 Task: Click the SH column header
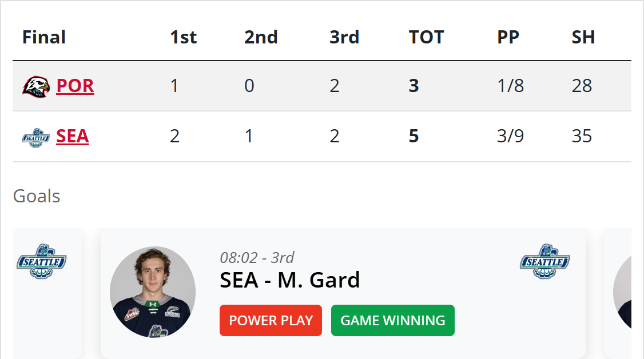click(x=583, y=37)
